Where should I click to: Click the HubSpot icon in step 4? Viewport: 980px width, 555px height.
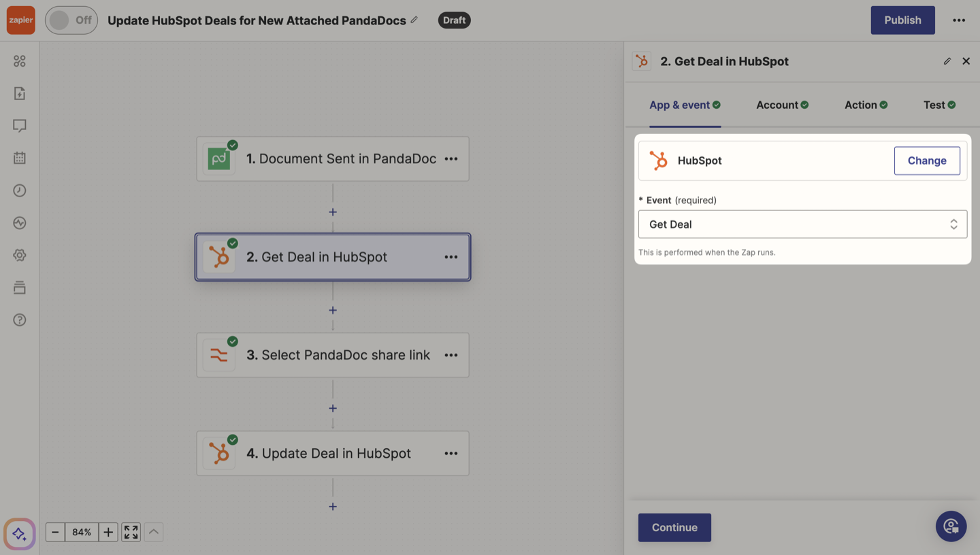tap(219, 453)
